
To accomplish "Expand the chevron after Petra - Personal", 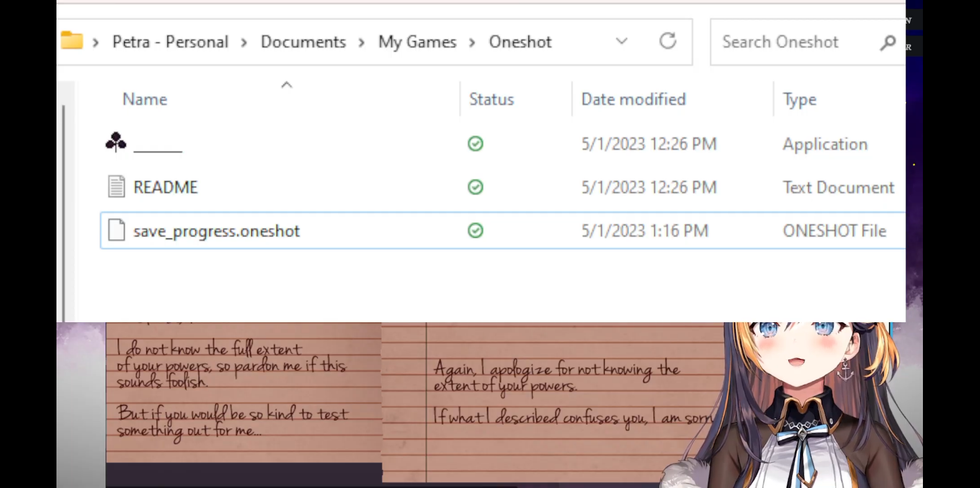I will click(x=244, y=42).
